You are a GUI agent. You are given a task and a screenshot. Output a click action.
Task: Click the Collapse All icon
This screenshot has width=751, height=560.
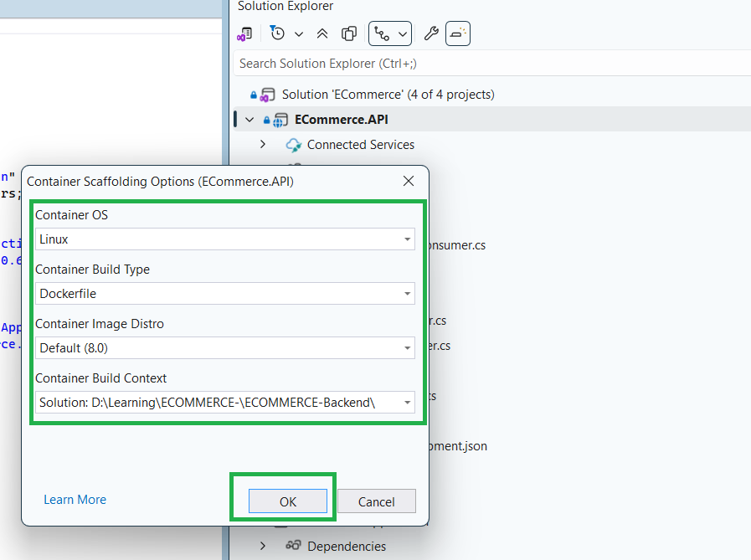tap(322, 33)
